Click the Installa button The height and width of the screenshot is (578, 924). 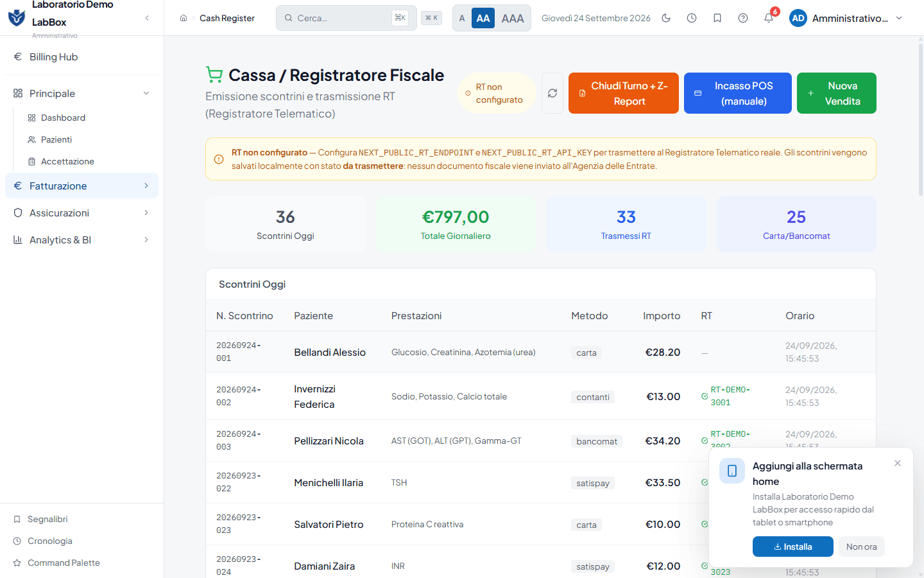click(793, 547)
